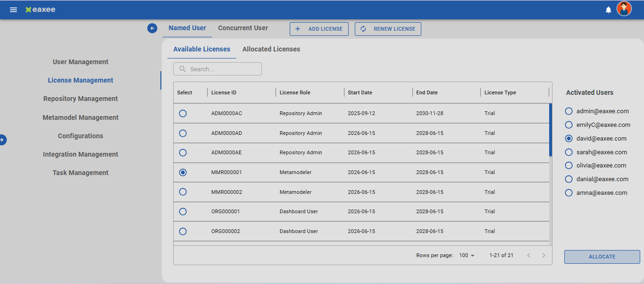Viewport: 644px width, 284px height.
Task: Select the radio for license MMR000002
Action: point(183,192)
